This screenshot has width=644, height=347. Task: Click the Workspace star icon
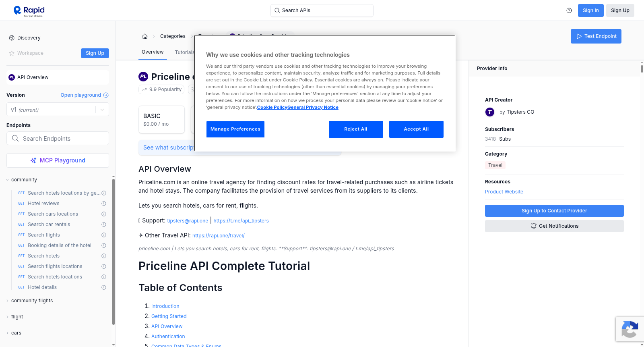coord(12,53)
